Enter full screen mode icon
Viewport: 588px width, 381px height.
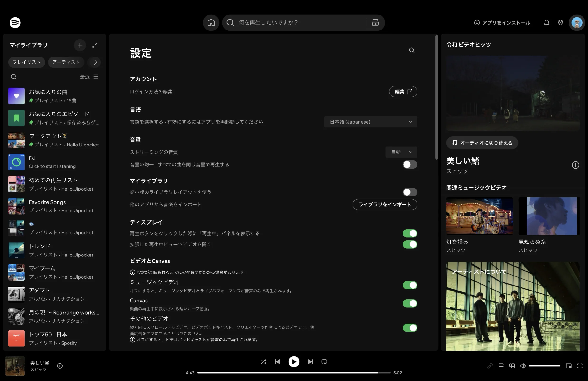(580, 366)
